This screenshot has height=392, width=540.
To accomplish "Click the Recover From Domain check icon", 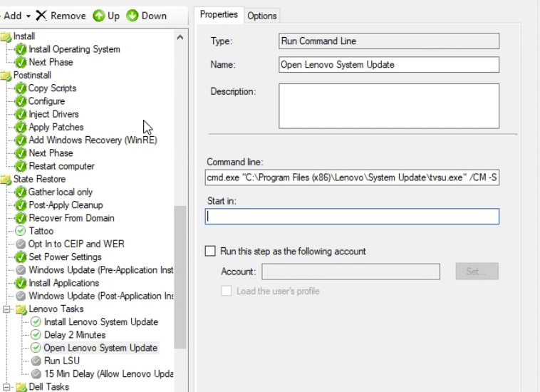I will pyautogui.click(x=21, y=218).
